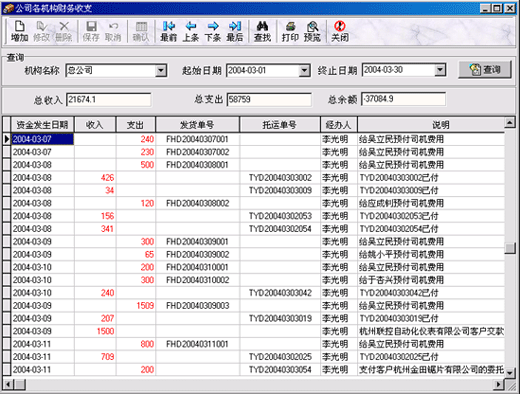Go to previous record with 上条
Image resolution: width=520 pixels, height=394 pixels.
(191, 31)
